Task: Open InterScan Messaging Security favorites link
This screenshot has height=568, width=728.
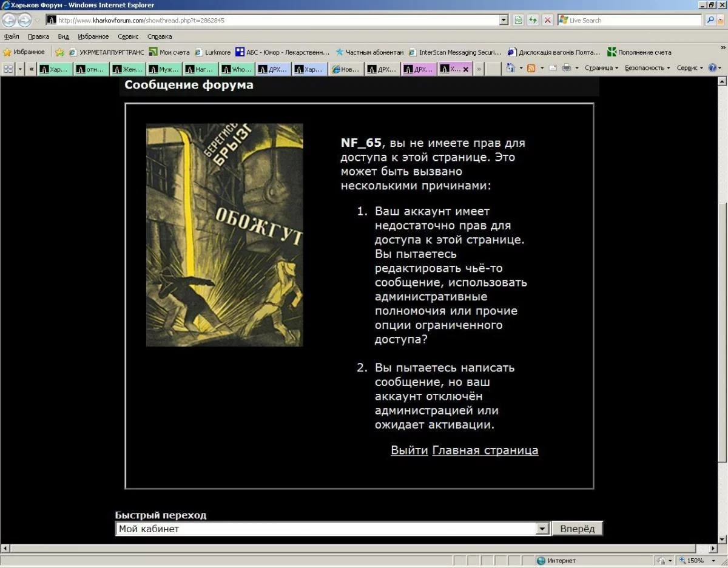Action: [x=456, y=52]
